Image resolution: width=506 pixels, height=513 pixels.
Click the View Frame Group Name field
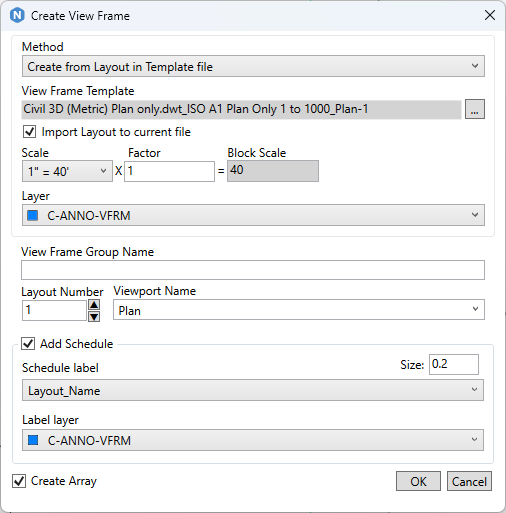(x=253, y=270)
